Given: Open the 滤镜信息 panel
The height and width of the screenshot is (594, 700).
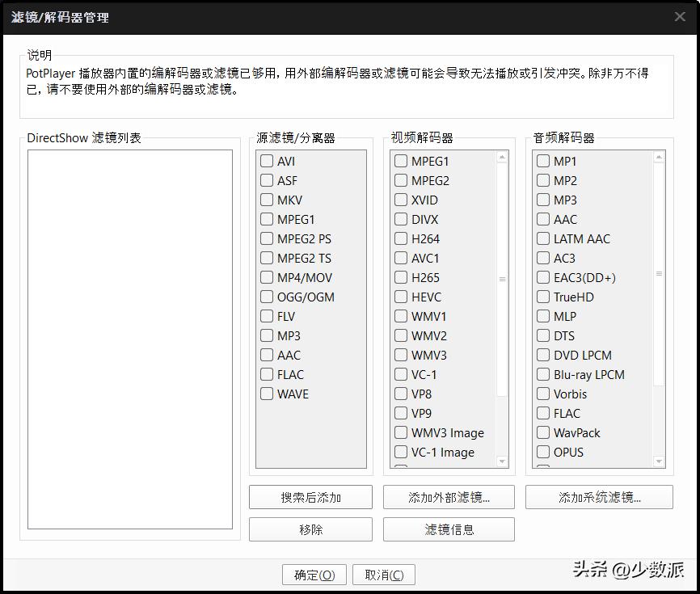Looking at the screenshot, I should pos(449,529).
